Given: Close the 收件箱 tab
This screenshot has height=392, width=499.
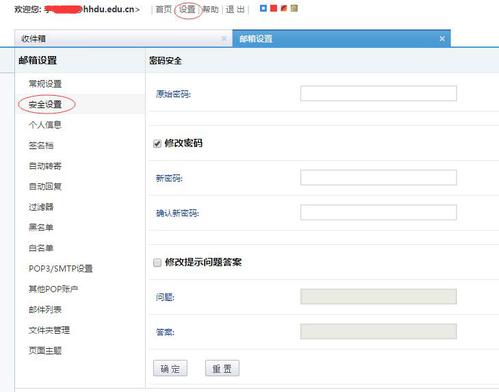Looking at the screenshot, I should coord(224,39).
